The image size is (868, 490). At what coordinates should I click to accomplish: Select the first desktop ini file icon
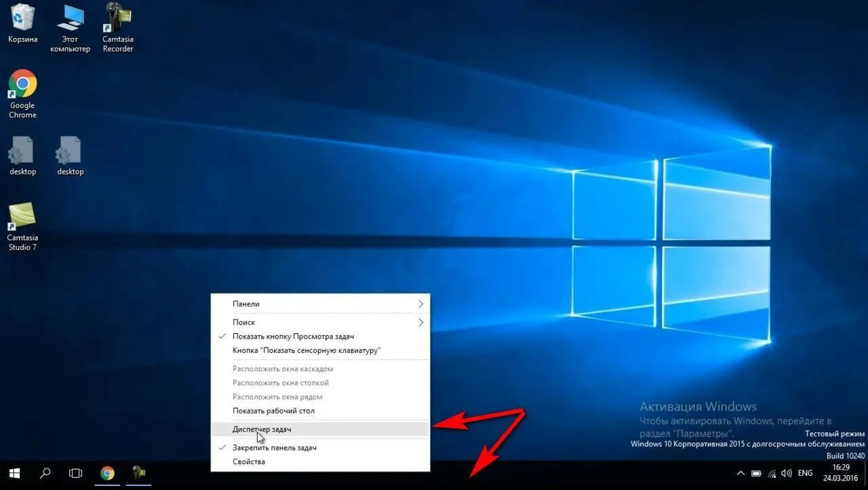coord(22,156)
